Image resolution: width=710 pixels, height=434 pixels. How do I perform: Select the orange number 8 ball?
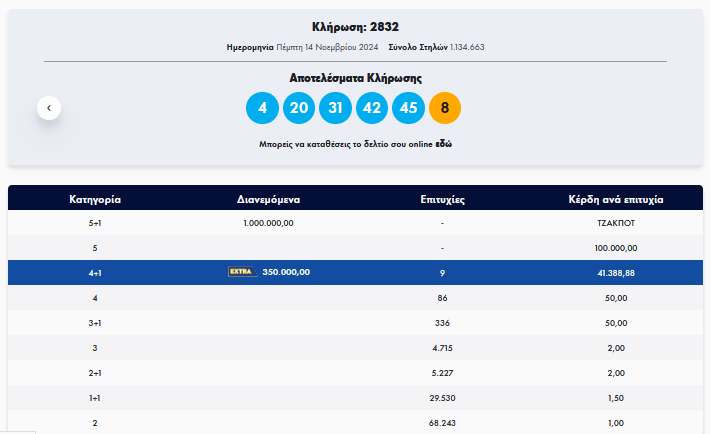pyautogui.click(x=444, y=107)
